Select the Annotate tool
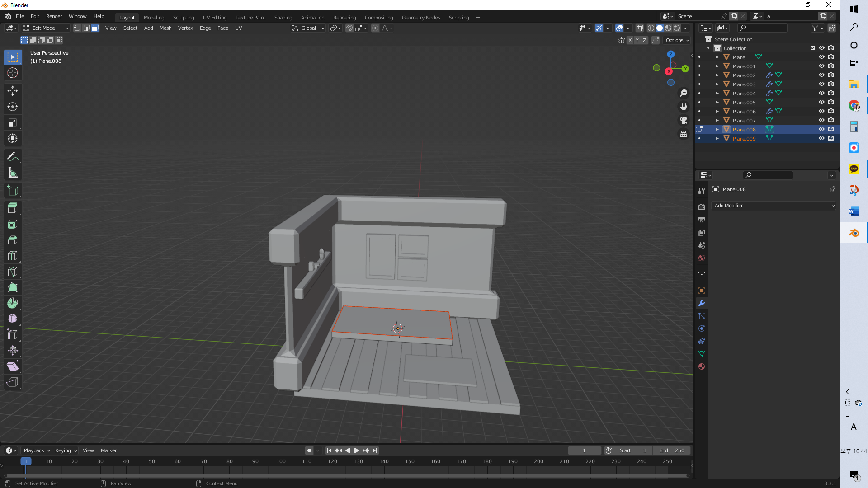Viewport: 868px width, 488px height. pyautogui.click(x=13, y=156)
